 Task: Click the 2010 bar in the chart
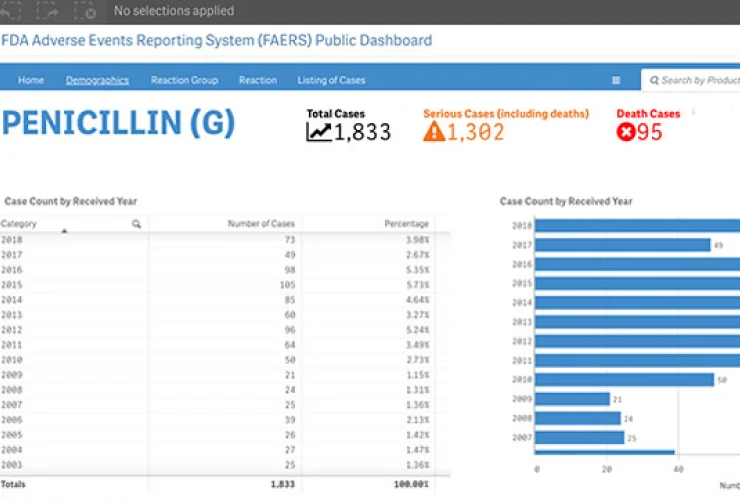pos(624,380)
